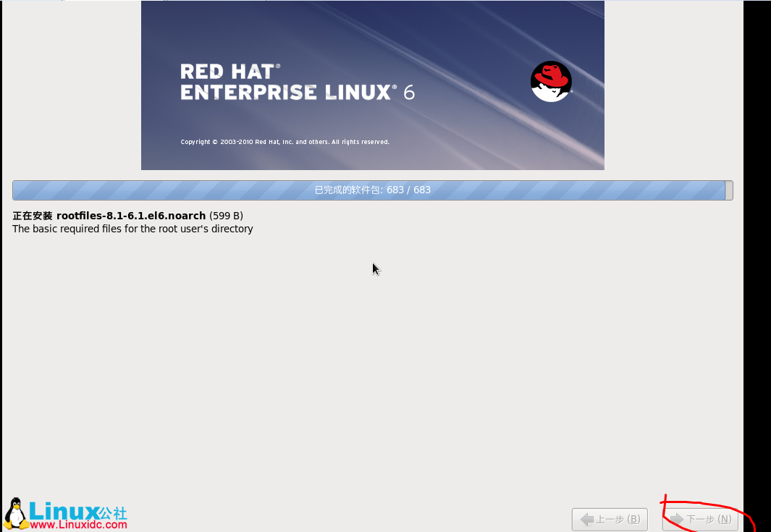Click the Red Hat fedora logo
This screenshot has height=532, width=771.
pyautogui.click(x=551, y=81)
